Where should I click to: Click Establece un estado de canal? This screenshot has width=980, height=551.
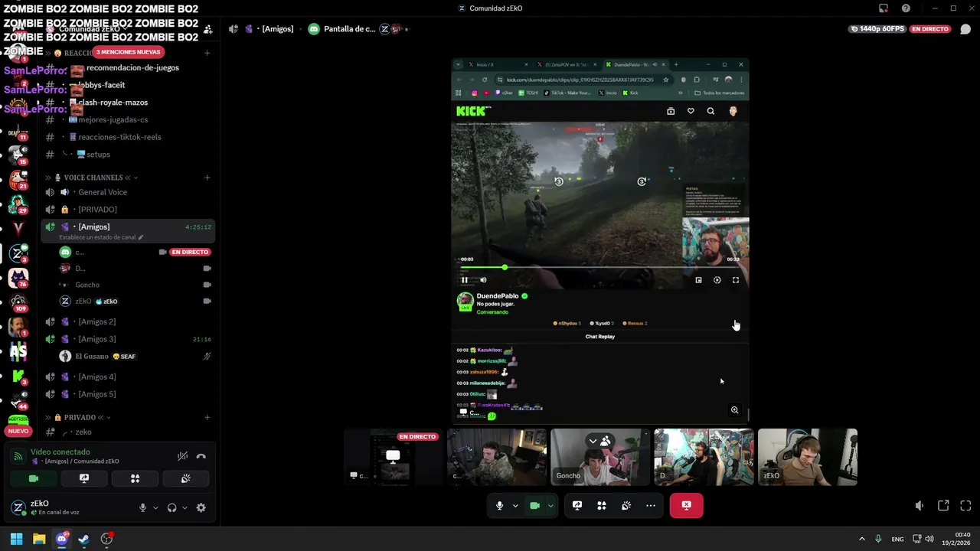101,237
